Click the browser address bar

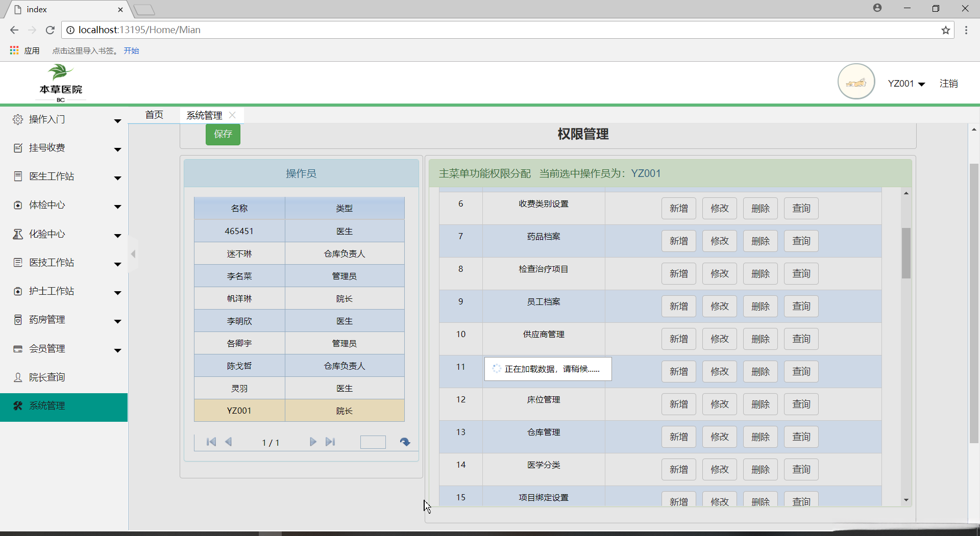coord(507,30)
